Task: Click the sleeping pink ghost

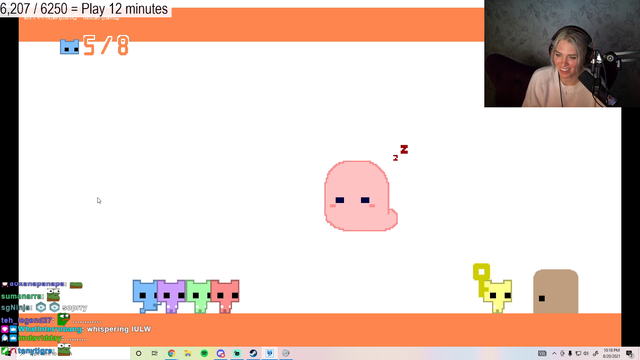Action: (360, 196)
